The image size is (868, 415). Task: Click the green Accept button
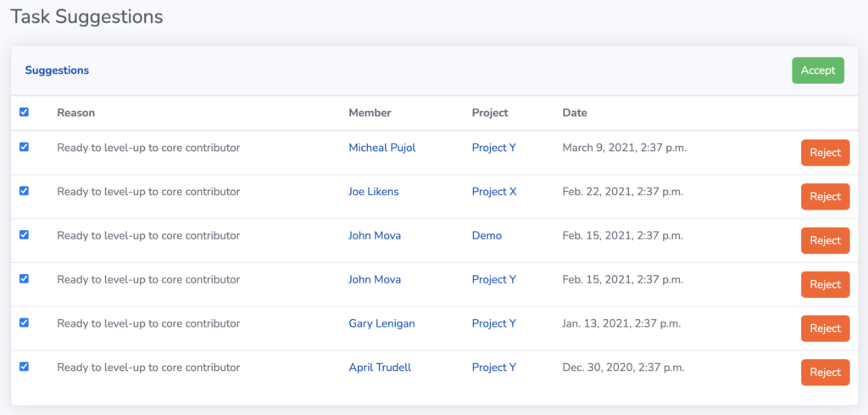[x=818, y=70]
